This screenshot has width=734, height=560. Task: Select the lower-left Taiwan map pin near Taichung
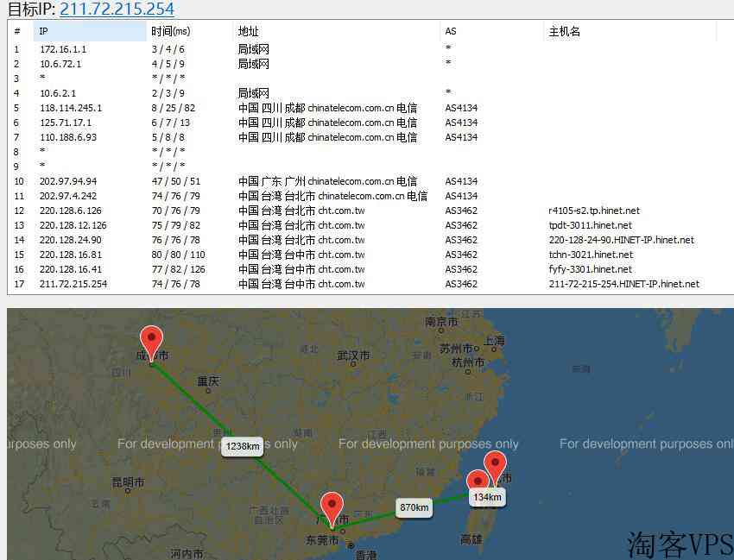pos(478,481)
